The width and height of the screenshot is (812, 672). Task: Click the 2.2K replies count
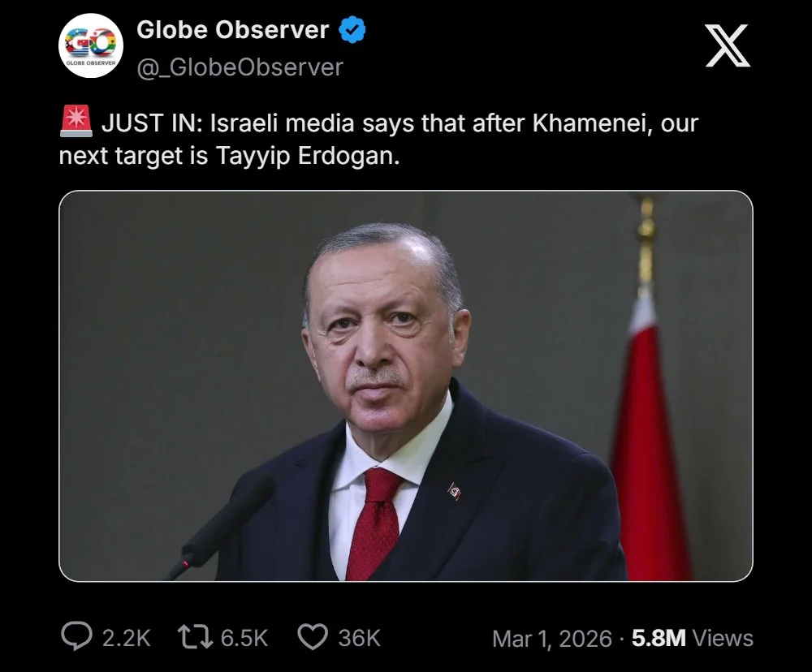(127, 638)
